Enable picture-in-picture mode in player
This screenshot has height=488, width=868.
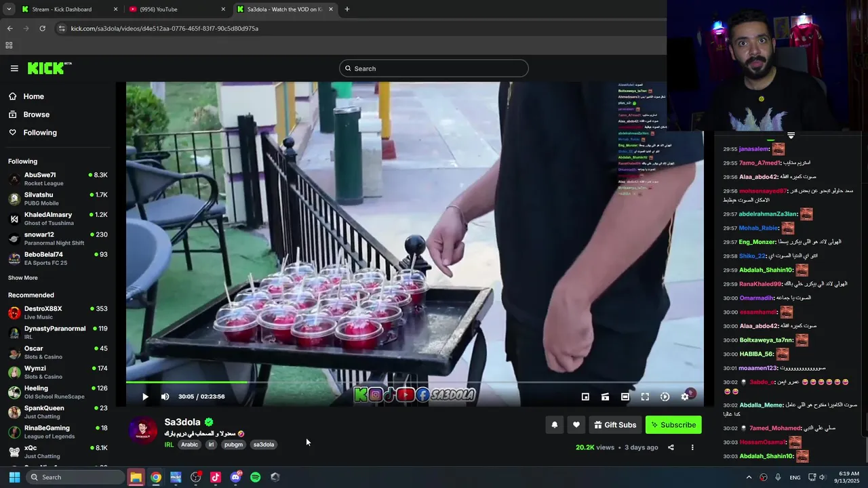pyautogui.click(x=585, y=396)
